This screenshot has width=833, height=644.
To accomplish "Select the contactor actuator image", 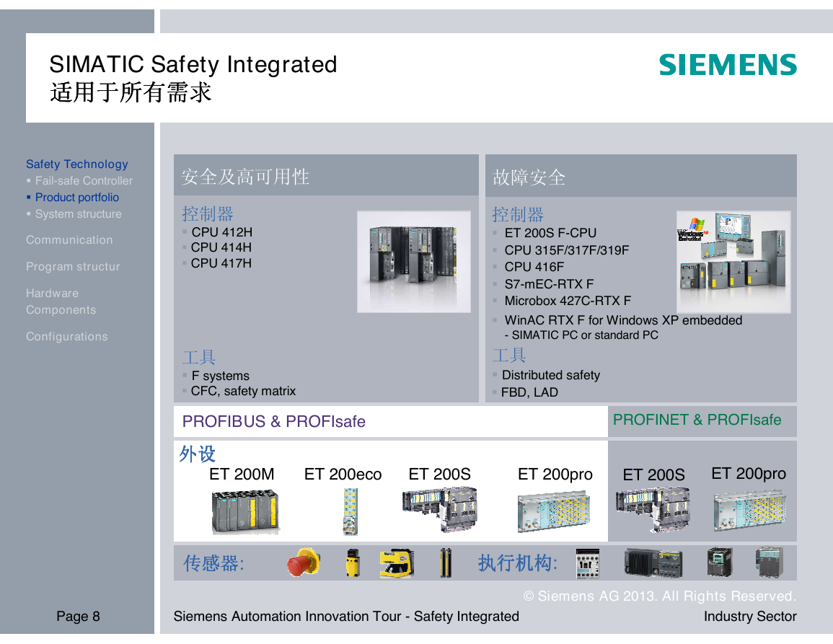I will (x=588, y=564).
